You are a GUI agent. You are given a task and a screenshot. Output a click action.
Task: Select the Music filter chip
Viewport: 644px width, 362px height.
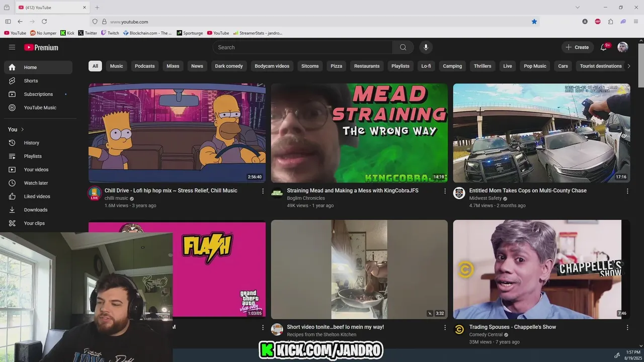117,66
